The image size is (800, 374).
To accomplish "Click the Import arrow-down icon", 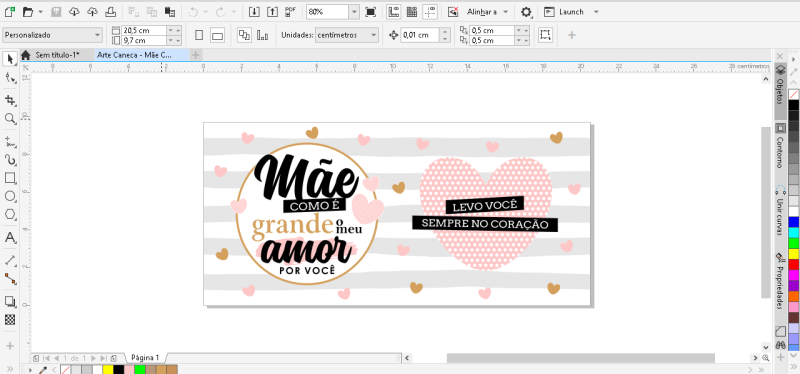I will pyautogui.click(x=254, y=11).
